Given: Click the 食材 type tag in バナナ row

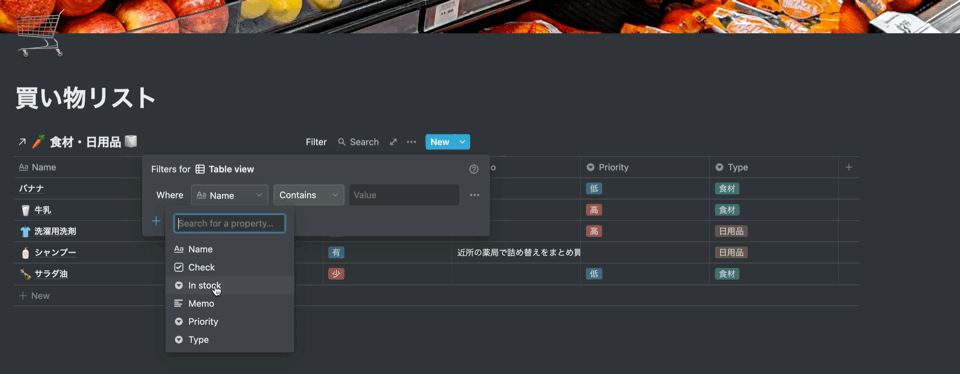Looking at the screenshot, I should point(727,189).
